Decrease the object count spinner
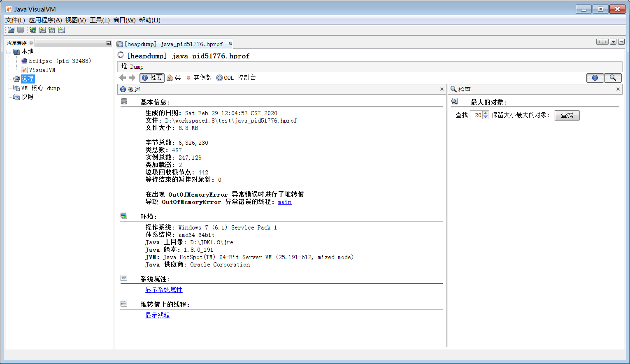Viewport: 630px width, 364px height. (486, 117)
